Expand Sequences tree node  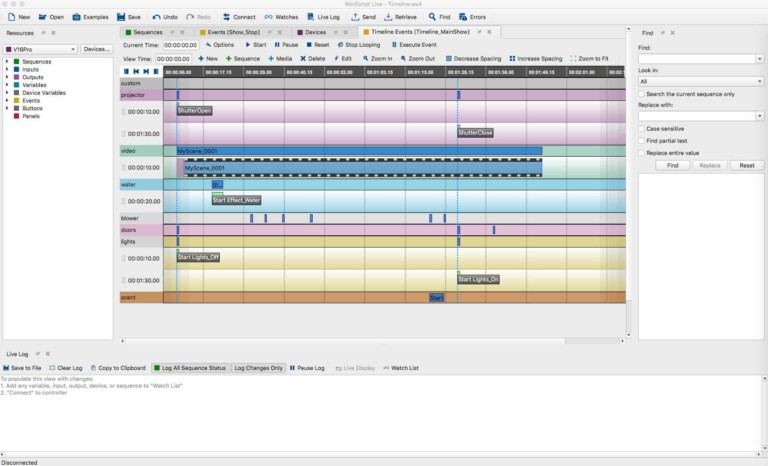(7, 62)
